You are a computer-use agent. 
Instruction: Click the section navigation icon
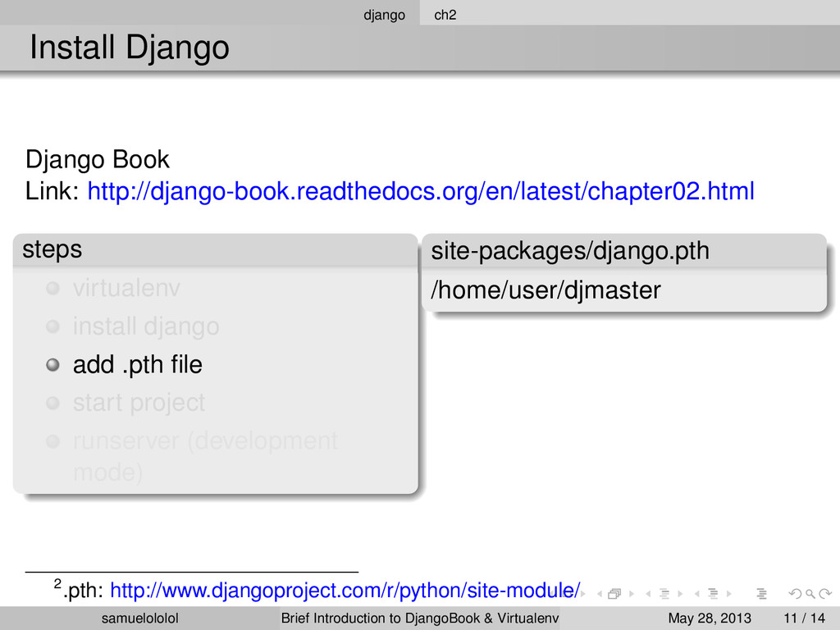pyautogui.click(x=713, y=594)
